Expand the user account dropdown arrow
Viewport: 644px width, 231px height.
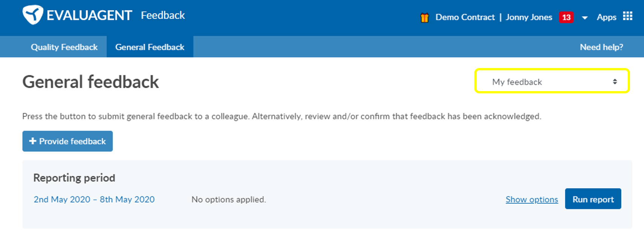[x=584, y=18]
